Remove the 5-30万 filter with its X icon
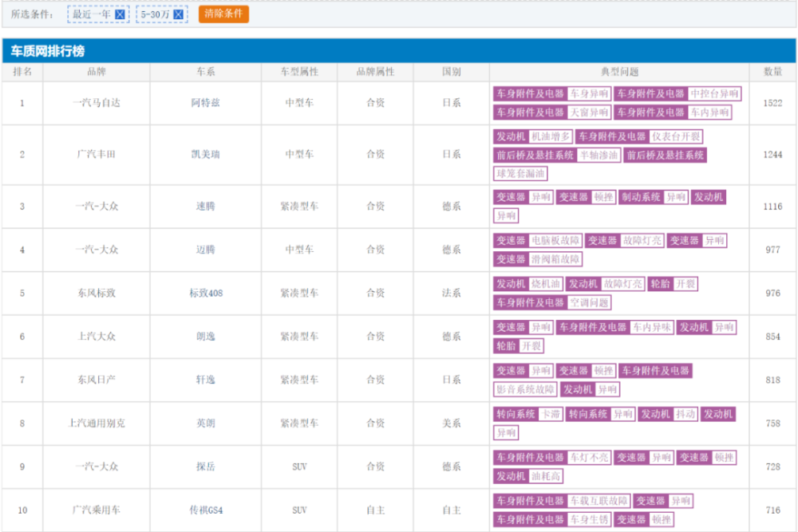The image size is (798, 532). [178, 14]
